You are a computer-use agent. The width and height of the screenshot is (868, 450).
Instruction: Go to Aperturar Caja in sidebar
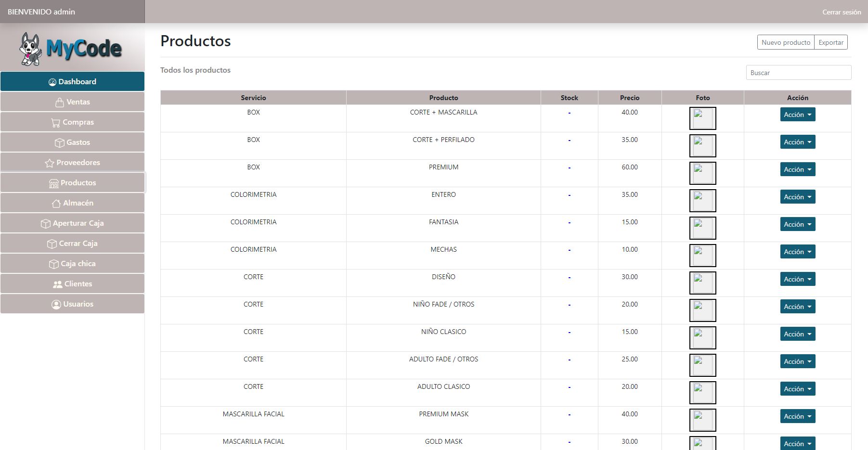[73, 223]
